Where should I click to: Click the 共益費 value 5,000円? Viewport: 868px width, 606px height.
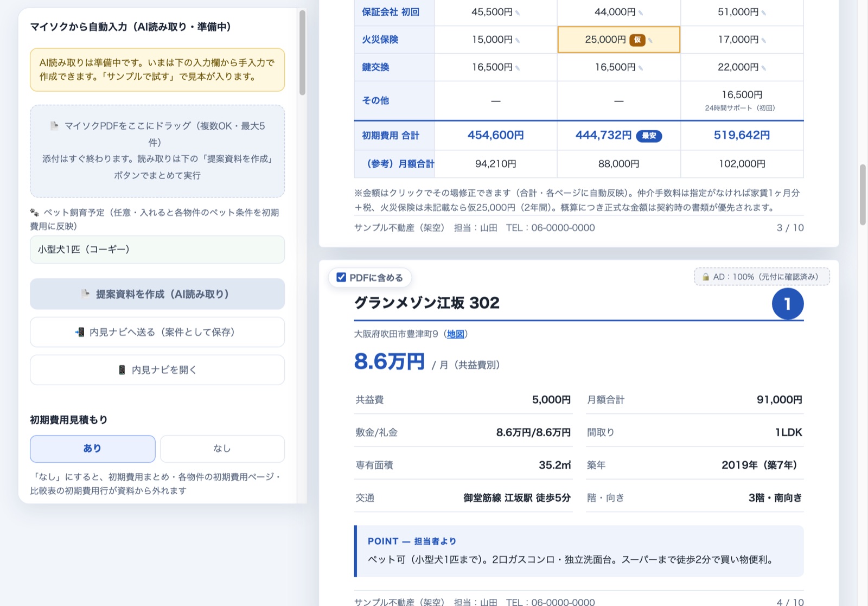[x=551, y=400]
